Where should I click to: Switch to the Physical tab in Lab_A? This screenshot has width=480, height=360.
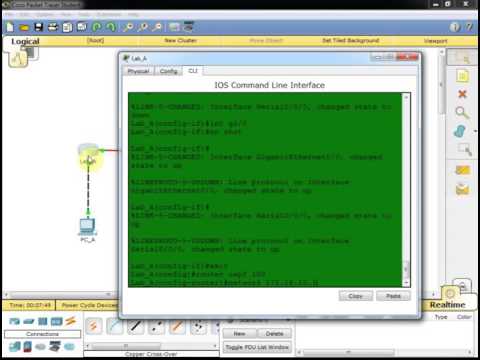click(138, 71)
